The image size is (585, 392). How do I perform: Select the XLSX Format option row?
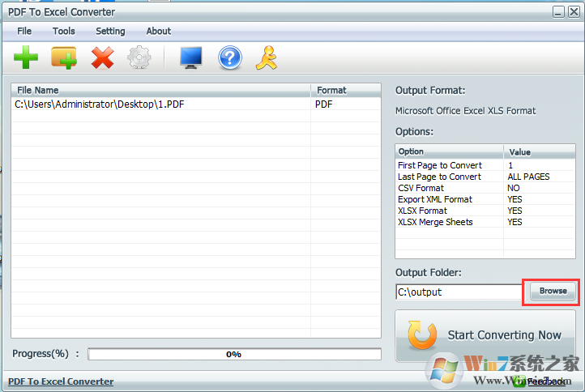[x=485, y=211]
